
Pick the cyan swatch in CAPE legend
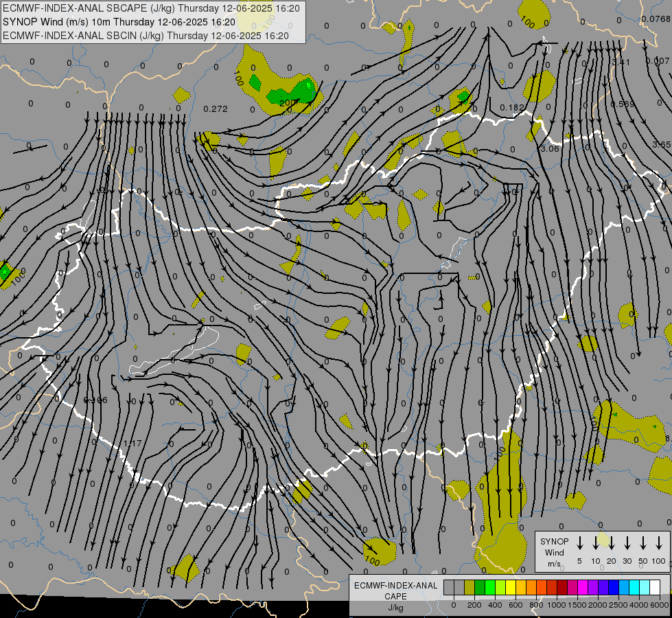(634, 587)
